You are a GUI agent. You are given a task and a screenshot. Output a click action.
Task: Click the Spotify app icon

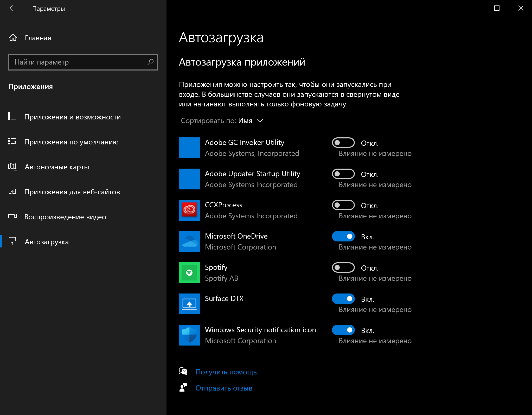click(189, 273)
